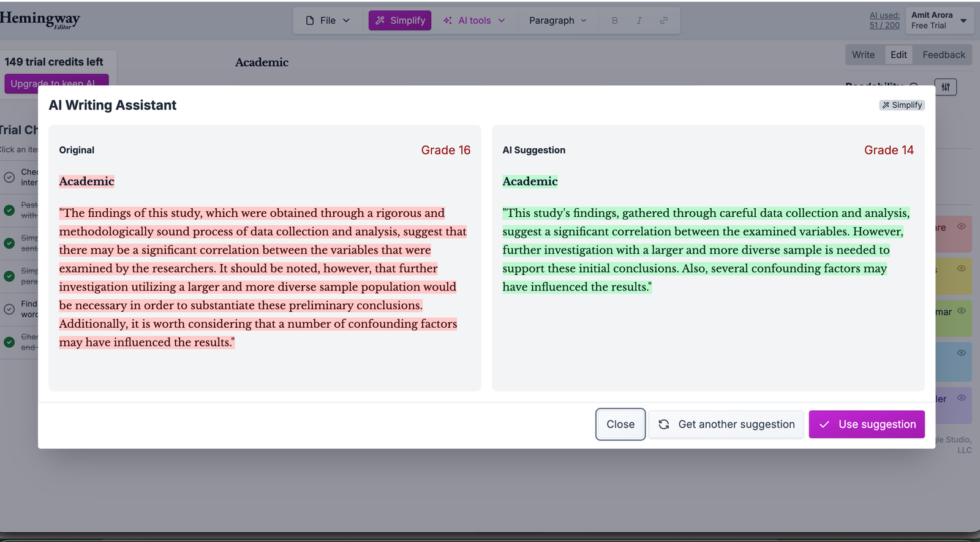Open the File menu dropdown
Viewport: 980px width, 542px height.
pyautogui.click(x=328, y=20)
